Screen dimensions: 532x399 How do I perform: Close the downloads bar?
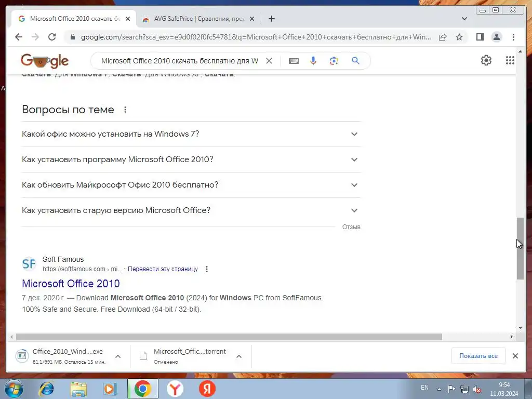click(x=515, y=356)
